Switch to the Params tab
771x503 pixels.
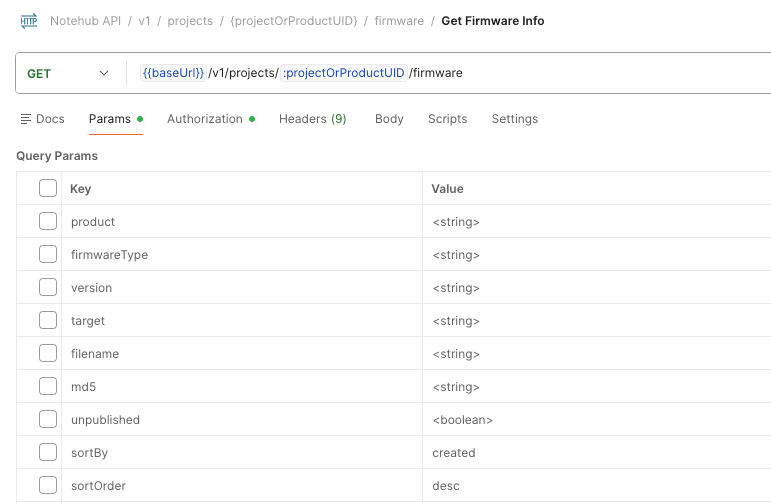coord(116,119)
